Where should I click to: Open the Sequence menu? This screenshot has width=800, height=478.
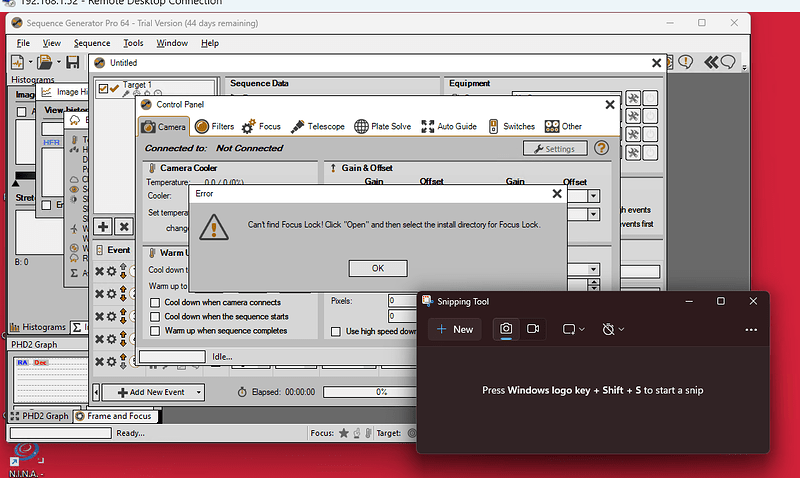[x=92, y=43]
